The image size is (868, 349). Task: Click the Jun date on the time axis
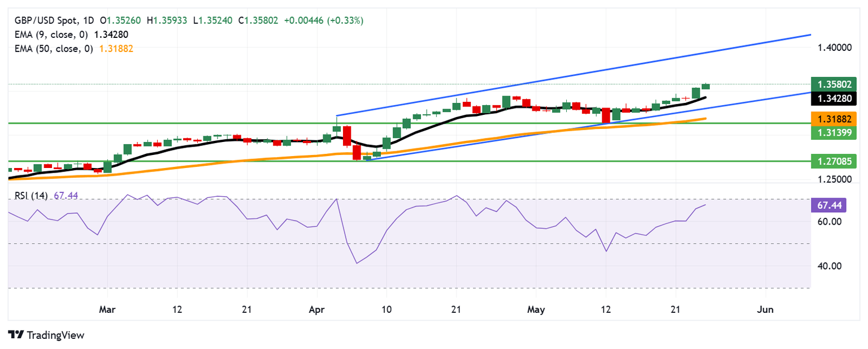coord(765,310)
